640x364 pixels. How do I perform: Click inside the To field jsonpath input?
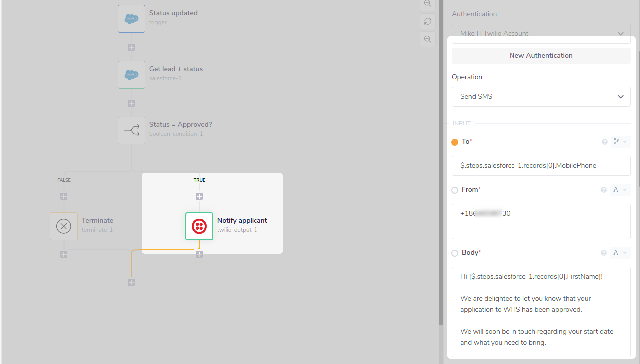(541, 165)
